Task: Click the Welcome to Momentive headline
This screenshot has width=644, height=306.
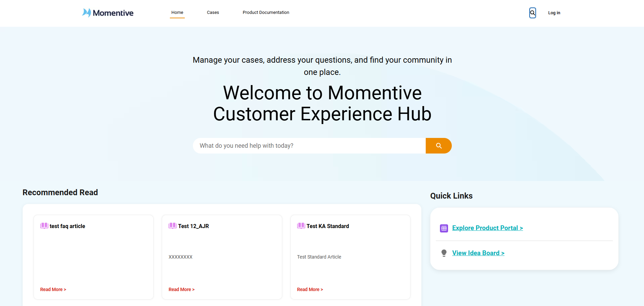Action: (322, 103)
